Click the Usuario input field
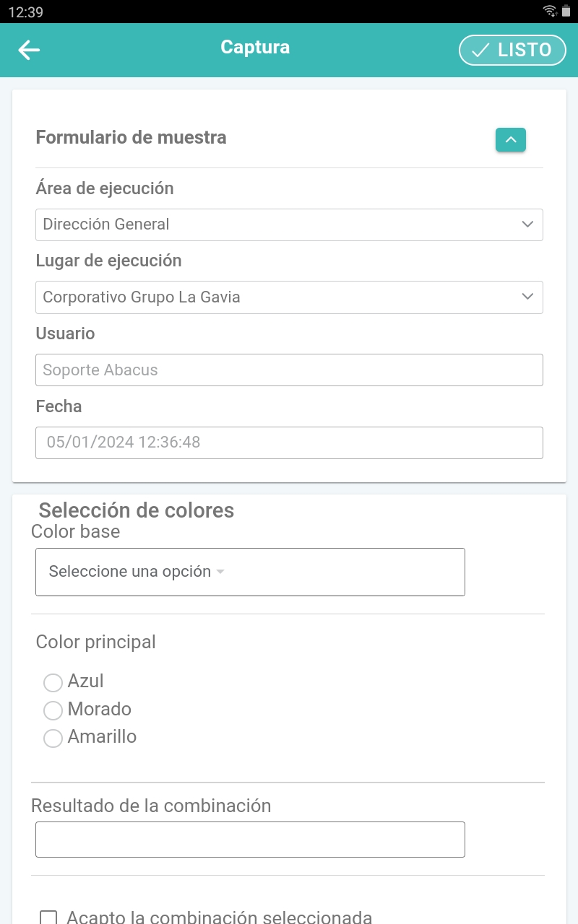This screenshot has width=578, height=924. [289, 370]
